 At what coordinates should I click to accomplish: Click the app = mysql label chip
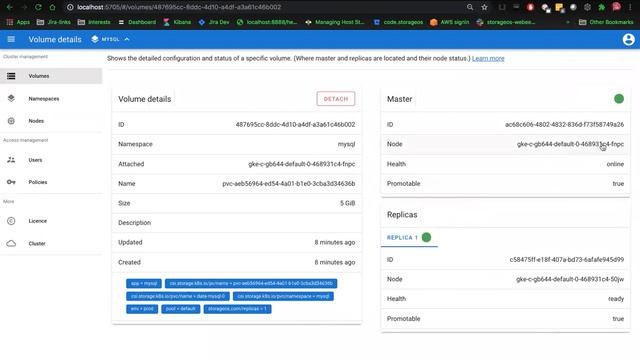point(144,283)
